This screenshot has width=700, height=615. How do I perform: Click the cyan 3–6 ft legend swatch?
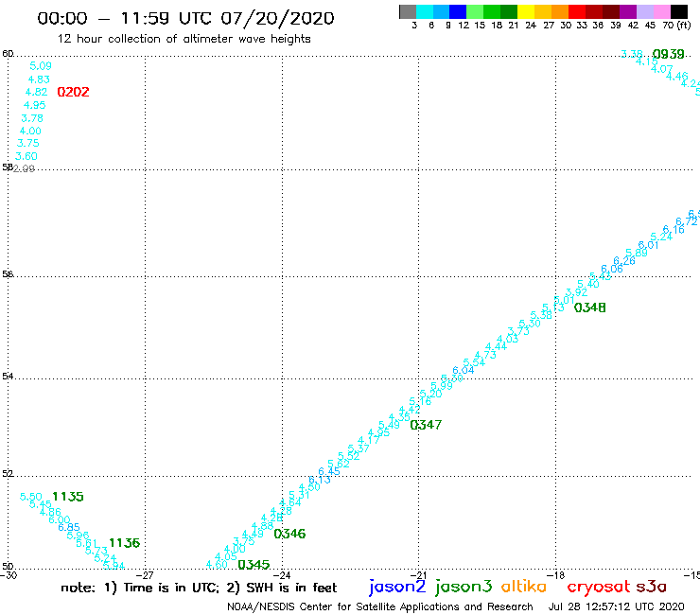425,11
